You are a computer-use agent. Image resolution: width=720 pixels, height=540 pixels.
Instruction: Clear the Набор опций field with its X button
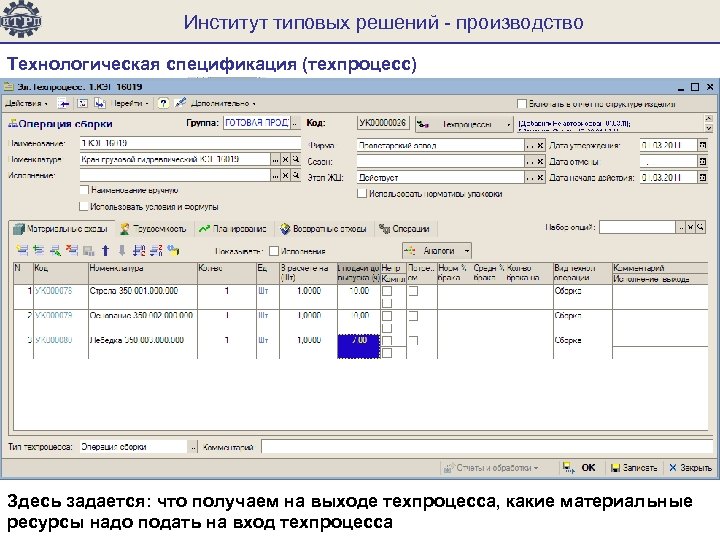(x=690, y=227)
